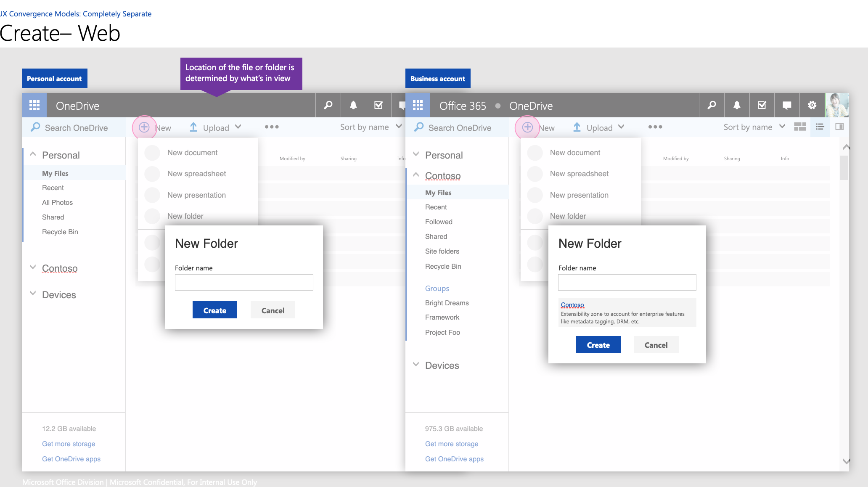Click notifications bell in Personal OneDrive header
The image size is (868, 487).
click(x=353, y=105)
